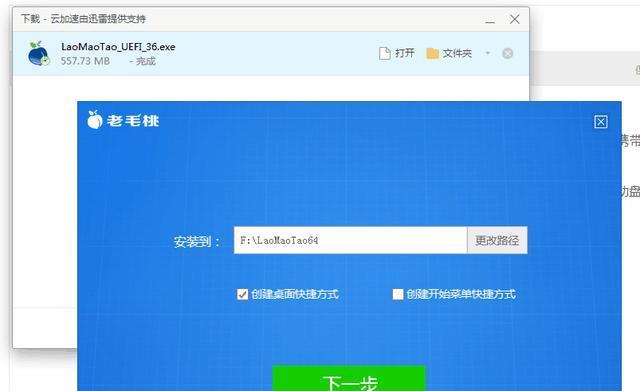Click the yellow folder icon beside 文件夹
Viewport: 640px width, 391px height.
pos(432,53)
